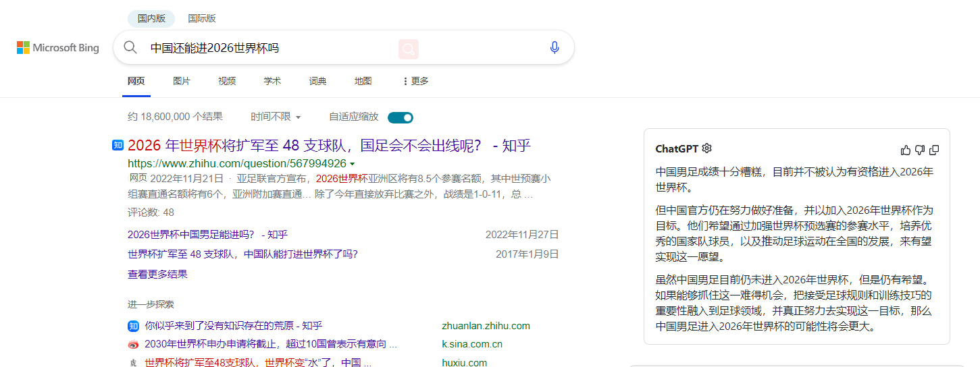
Task: Open the zhihu.com/question/567994926 URL
Action: (x=237, y=164)
